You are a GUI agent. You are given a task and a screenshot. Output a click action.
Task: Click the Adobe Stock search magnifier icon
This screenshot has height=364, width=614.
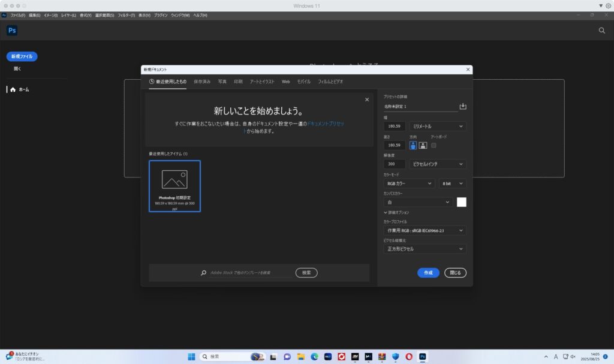(x=204, y=273)
